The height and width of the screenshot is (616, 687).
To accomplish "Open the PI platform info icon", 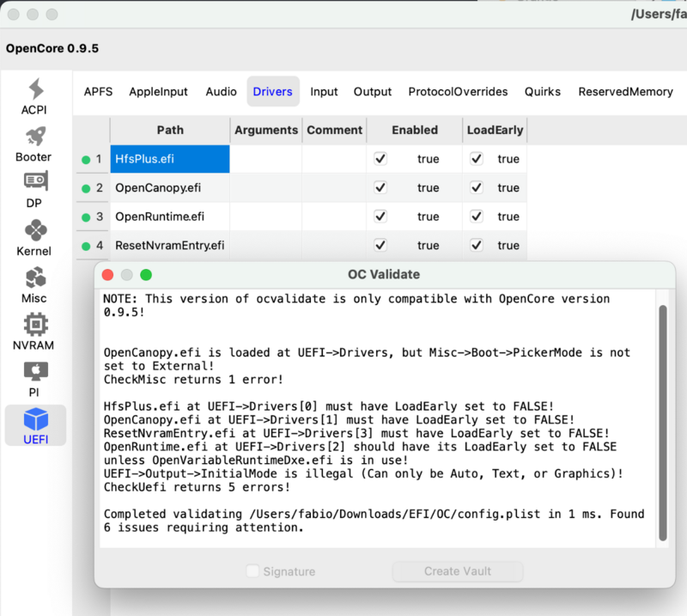I will [35, 371].
